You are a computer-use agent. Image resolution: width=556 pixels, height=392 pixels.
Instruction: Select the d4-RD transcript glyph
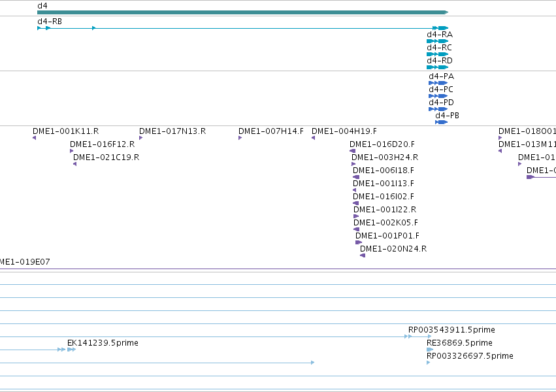(437, 67)
